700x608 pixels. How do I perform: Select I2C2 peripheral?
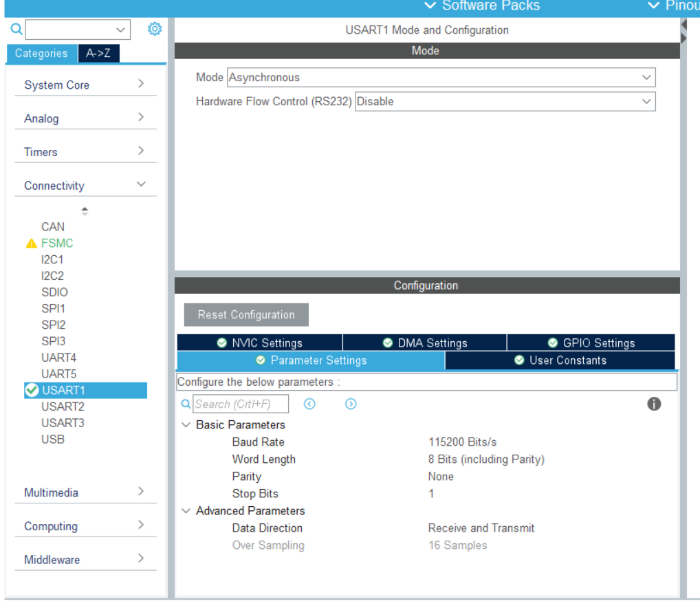coord(52,276)
